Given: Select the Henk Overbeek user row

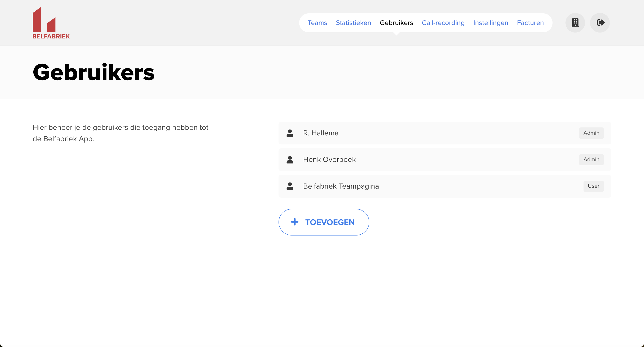Looking at the screenshot, I should click(329, 160).
